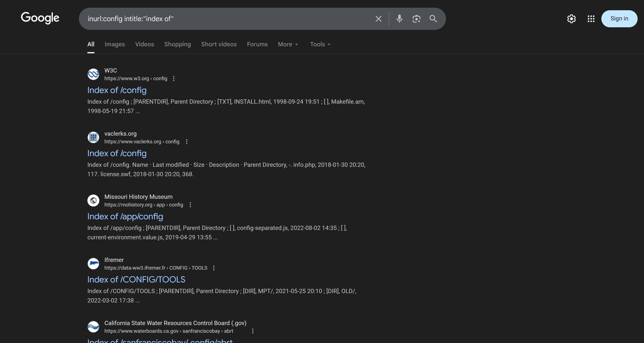The image size is (644, 343).
Task: Click the Google logo to return home
Action: click(x=40, y=18)
